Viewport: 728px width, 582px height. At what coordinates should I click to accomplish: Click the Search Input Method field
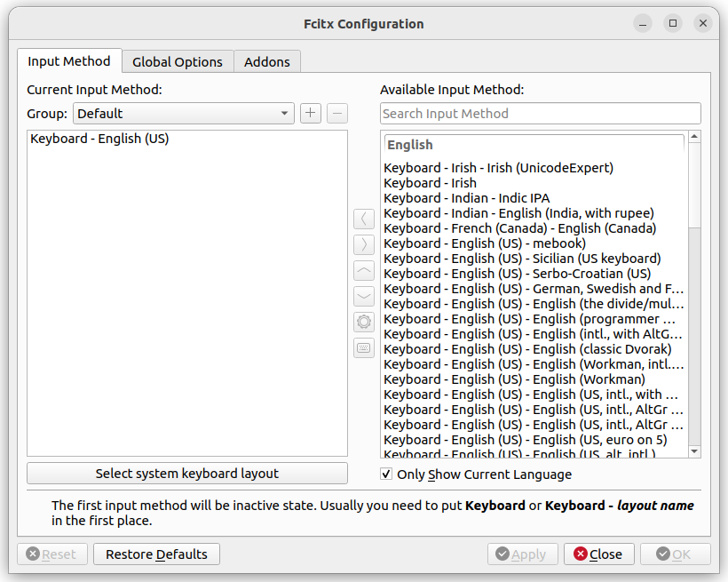(x=541, y=114)
